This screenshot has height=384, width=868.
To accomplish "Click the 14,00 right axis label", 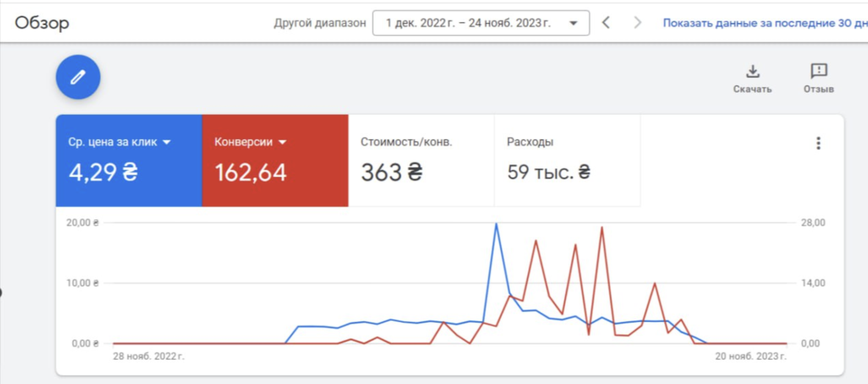I will (x=813, y=283).
